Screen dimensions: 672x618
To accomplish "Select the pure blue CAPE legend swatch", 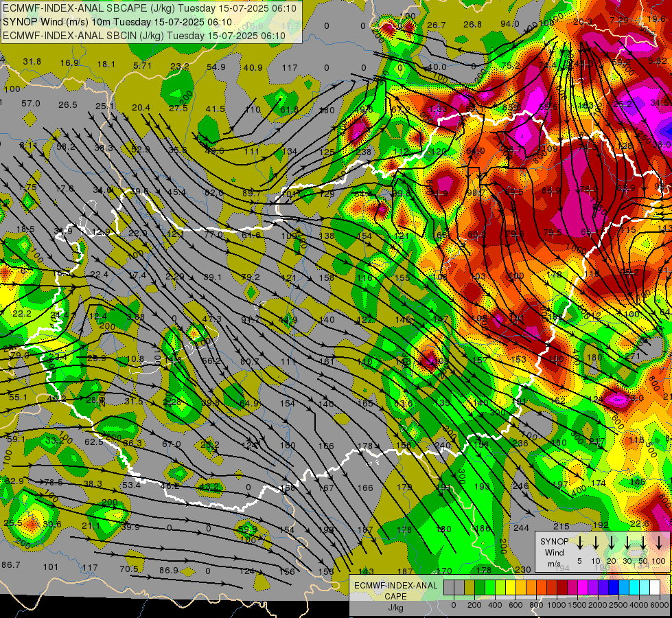I will [613, 587].
